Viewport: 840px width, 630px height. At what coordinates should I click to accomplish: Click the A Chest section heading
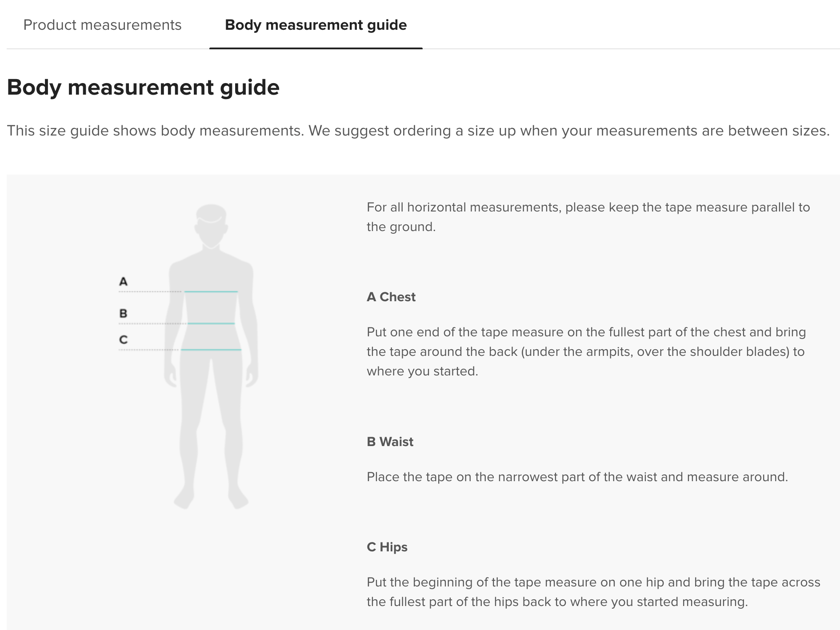point(391,297)
